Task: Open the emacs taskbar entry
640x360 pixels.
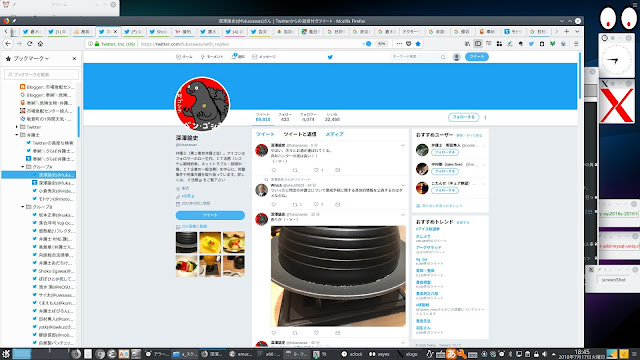Action: point(241,354)
